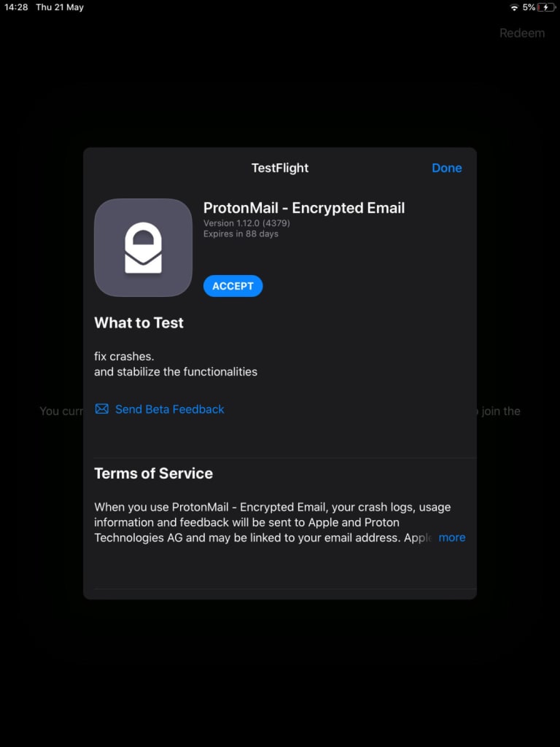Tap the Terms of Service heading
The image size is (560, 747).
153,473
